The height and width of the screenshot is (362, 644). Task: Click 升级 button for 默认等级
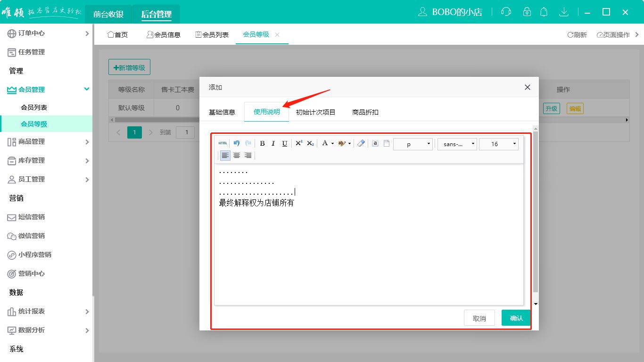pyautogui.click(x=552, y=108)
